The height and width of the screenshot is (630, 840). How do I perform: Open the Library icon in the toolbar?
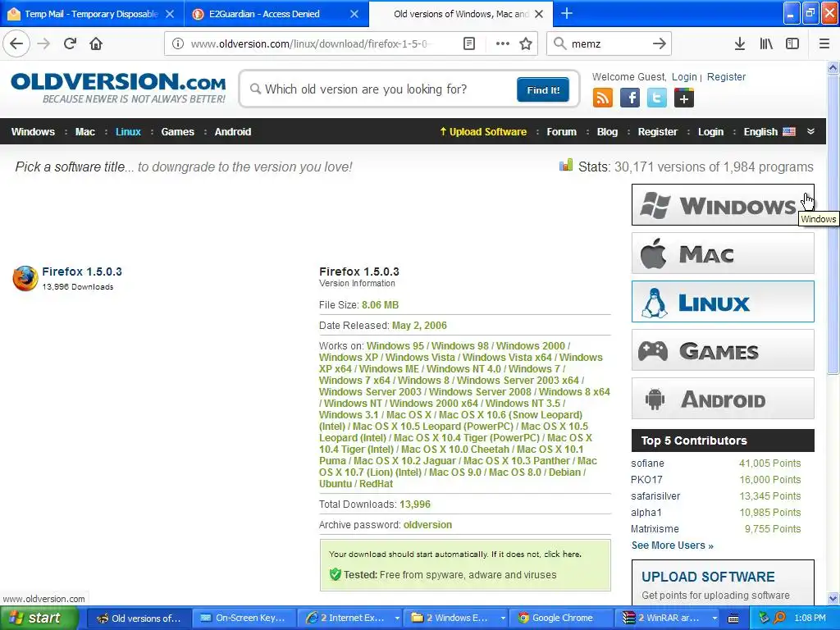point(766,43)
